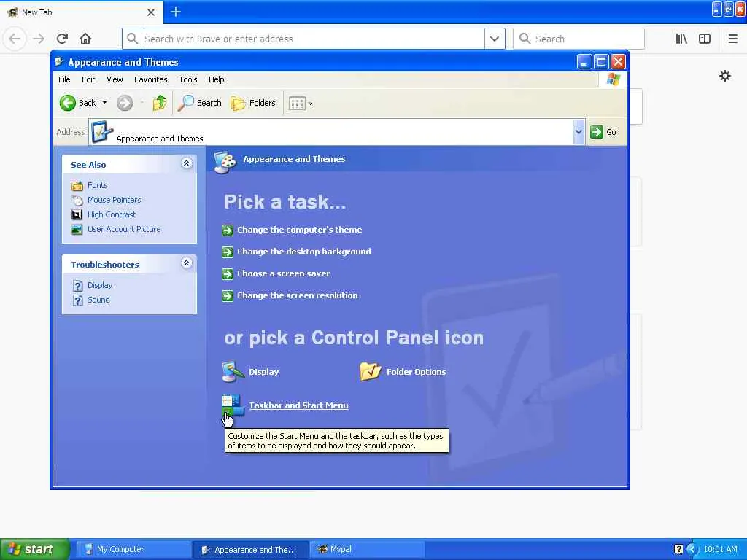Toggle the Folders pane button
The width and height of the screenshot is (747, 560).
tap(253, 103)
